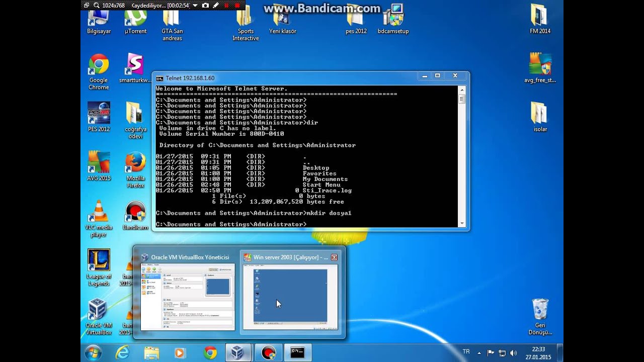
Task: Pause recording with the Bandicam pause button
Action: click(226, 6)
